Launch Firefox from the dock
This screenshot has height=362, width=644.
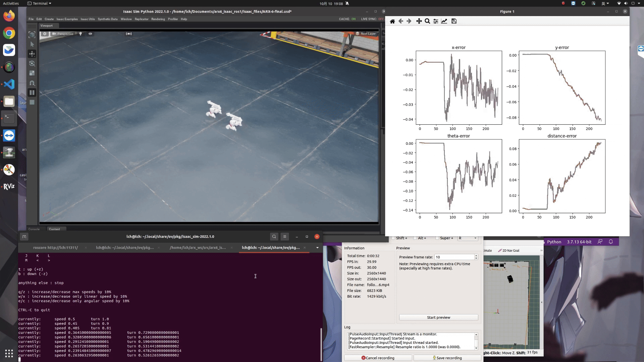[9, 16]
